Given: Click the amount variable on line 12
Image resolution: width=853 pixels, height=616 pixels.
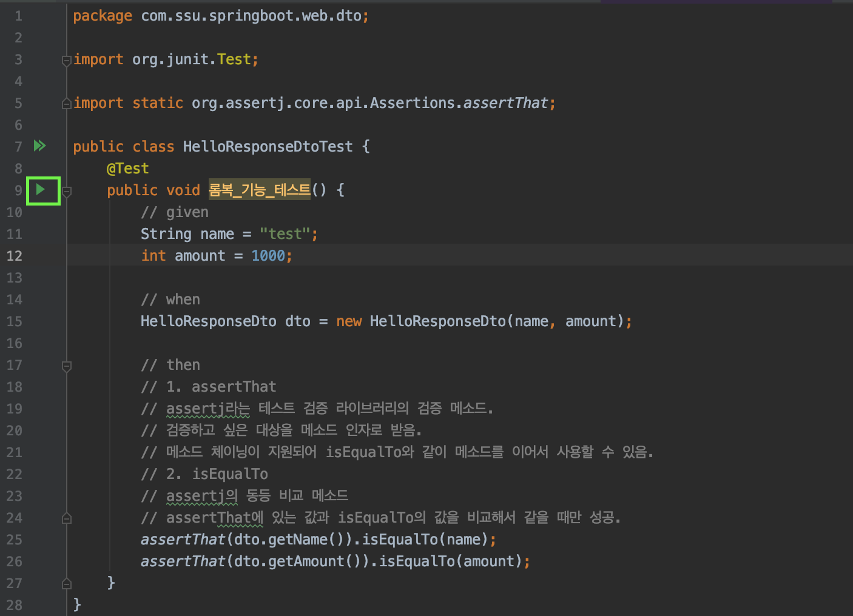Looking at the screenshot, I should (200, 255).
